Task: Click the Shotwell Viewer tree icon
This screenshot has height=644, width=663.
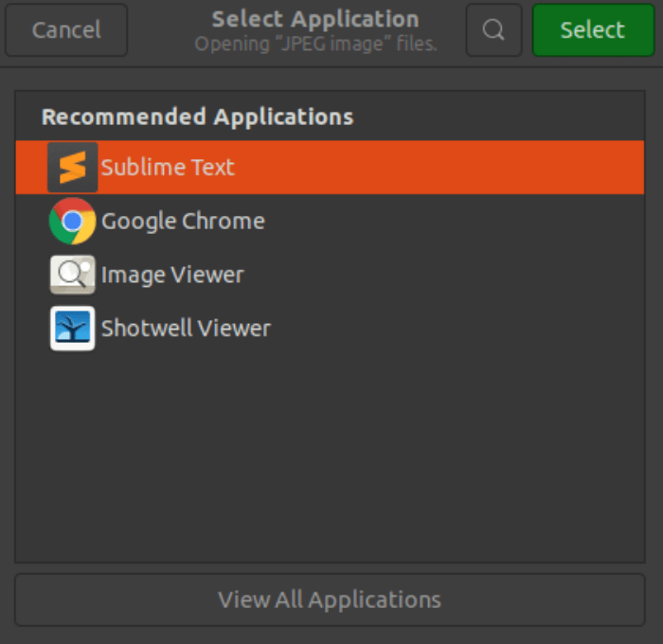Action: [x=73, y=329]
